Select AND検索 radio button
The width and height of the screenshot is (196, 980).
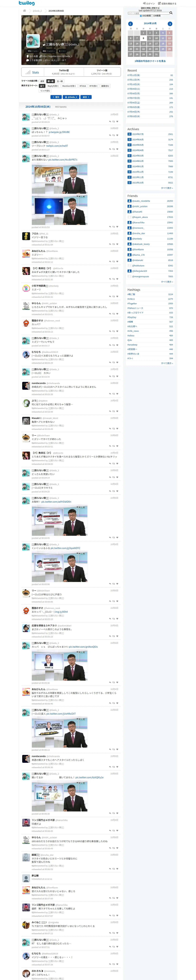pos(140,16)
